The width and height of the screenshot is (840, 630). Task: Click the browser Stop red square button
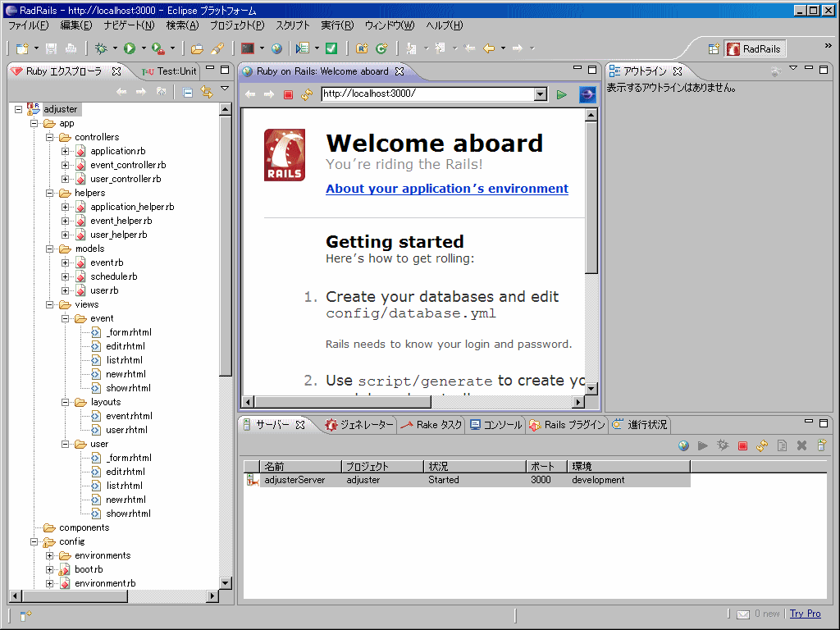click(x=288, y=95)
